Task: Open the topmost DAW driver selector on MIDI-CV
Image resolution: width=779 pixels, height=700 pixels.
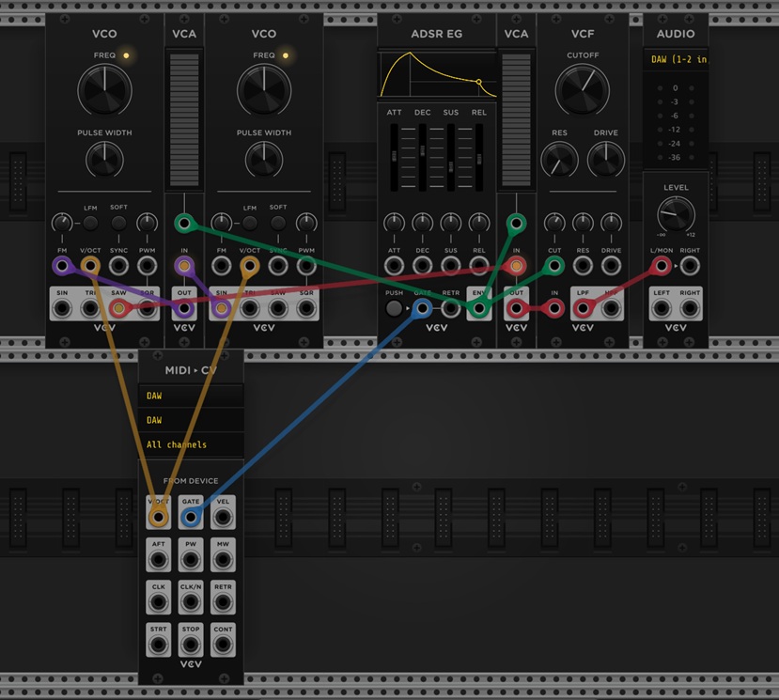Action: point(191,396)
